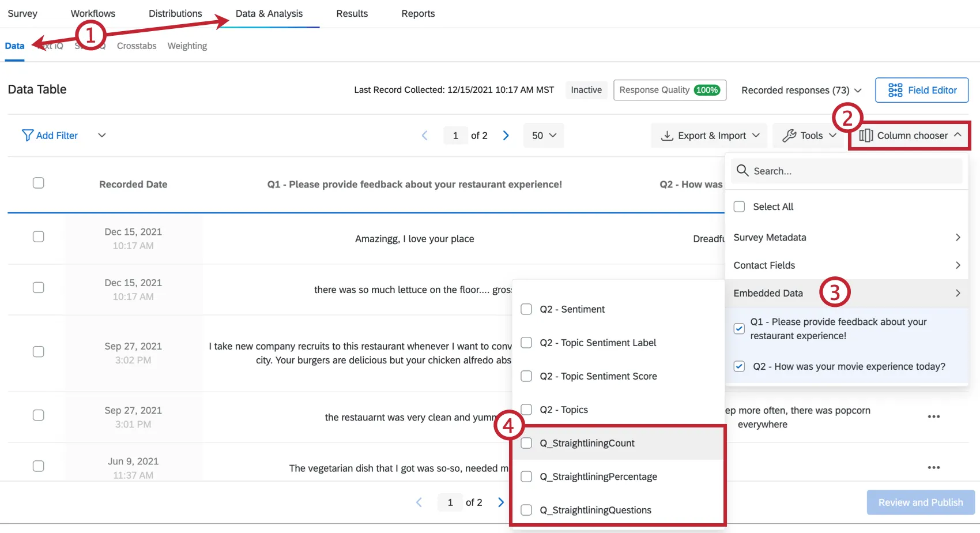The height and width of the screenshot is (533, 980).
Task: Open the Tools wrench icon
Action: click(789, 135)
